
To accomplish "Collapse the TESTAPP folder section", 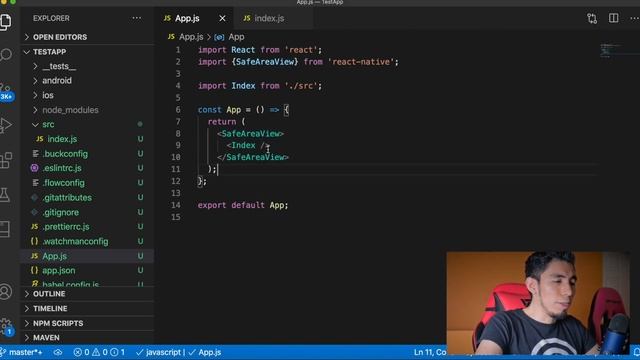I will point(87,52).
